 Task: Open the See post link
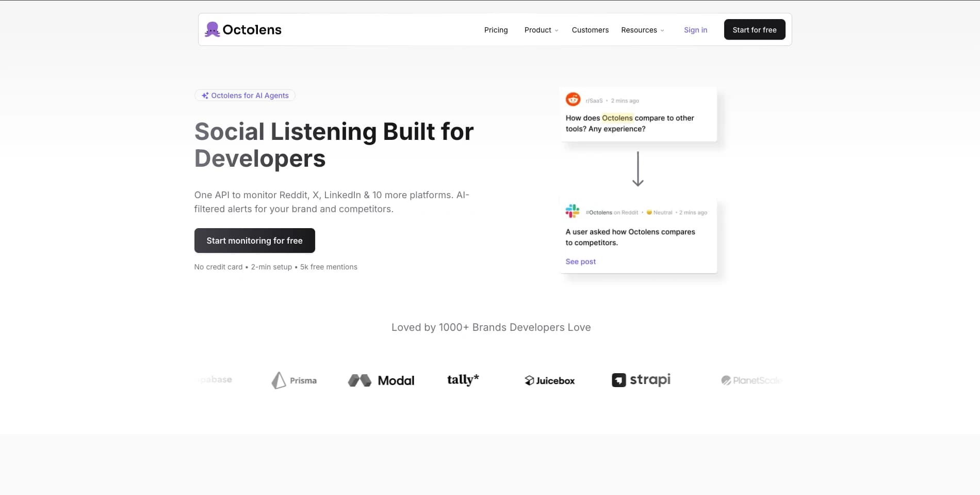(x=580, y=262)
